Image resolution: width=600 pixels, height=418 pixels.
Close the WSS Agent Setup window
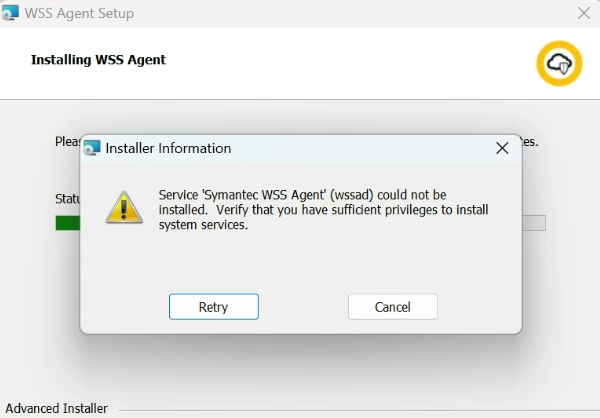[584, 14]
